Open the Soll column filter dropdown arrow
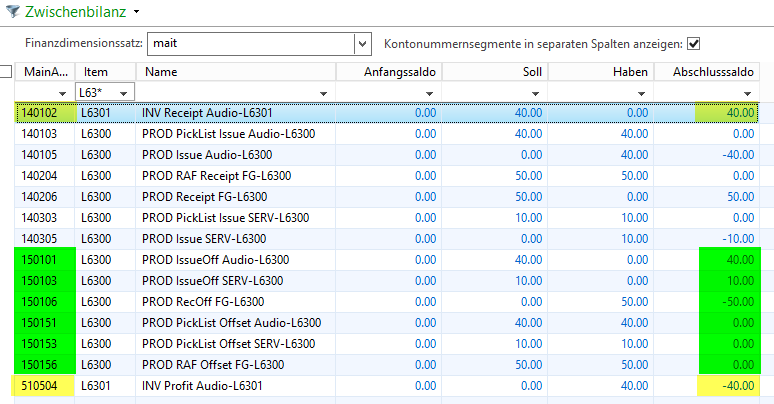Viewport: 774px width, 404px height. pos(535,93)
